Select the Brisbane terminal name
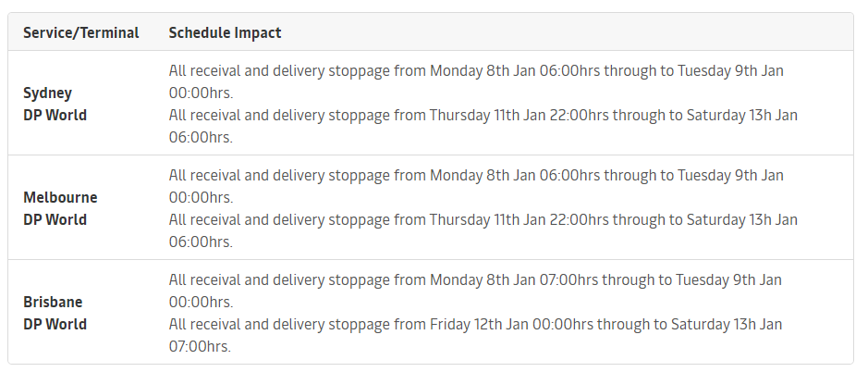The height and width of the screenshot is (372, 868). tap(55, 302)
